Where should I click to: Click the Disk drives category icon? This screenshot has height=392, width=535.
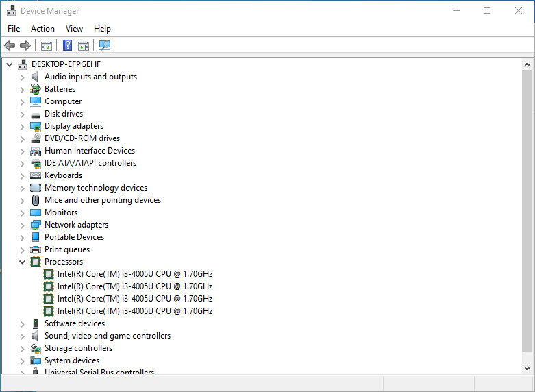[36, 114]
